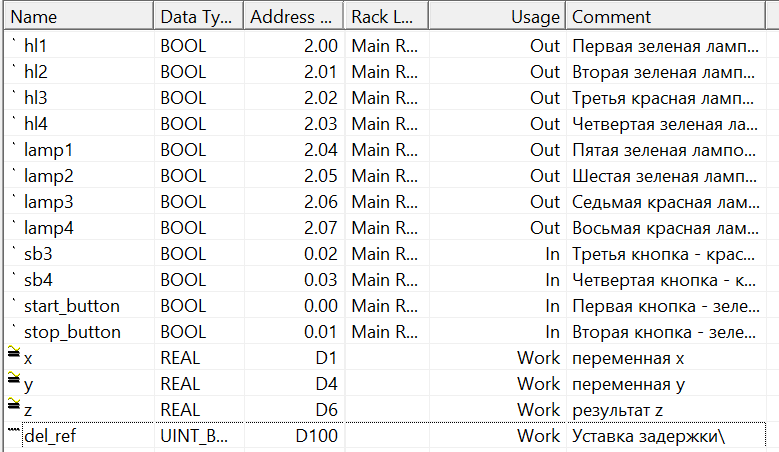Select the sb4 symbol name
779x452 pixels.
pyautogui.click(x=38, y=280)
